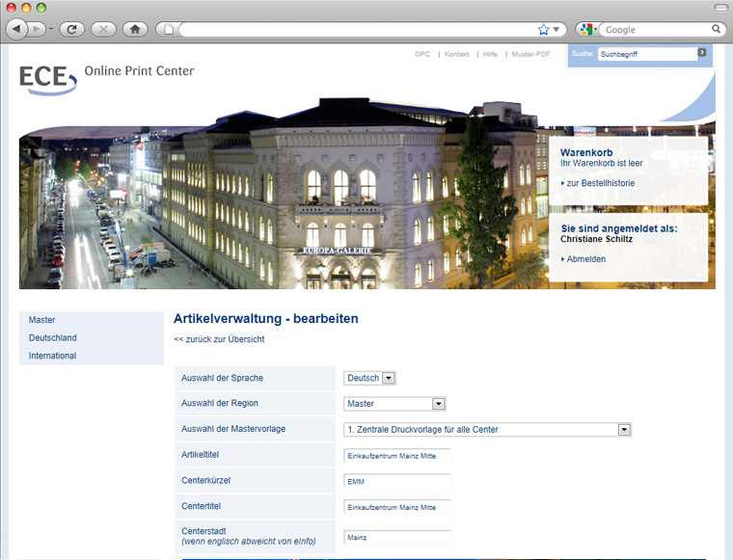Expand the Auswahl der Region dropdown
This screenshot has width=733, height=560.
[x=438, y=404]
